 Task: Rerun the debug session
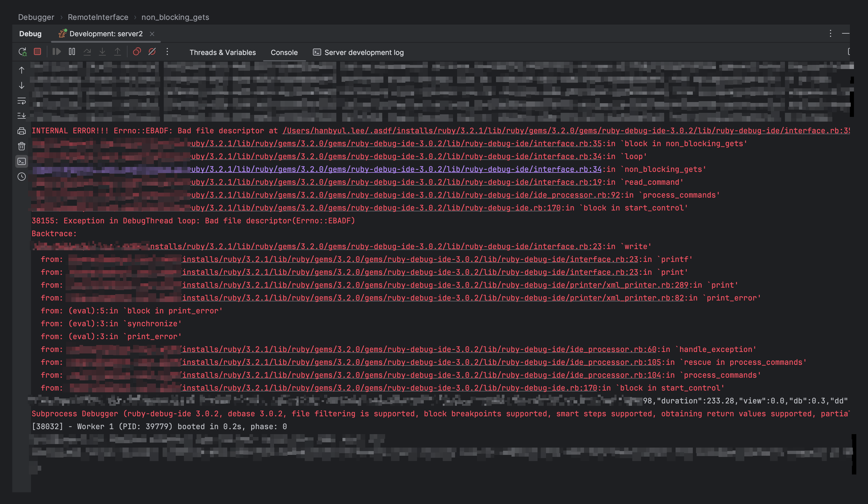(23, 52)
